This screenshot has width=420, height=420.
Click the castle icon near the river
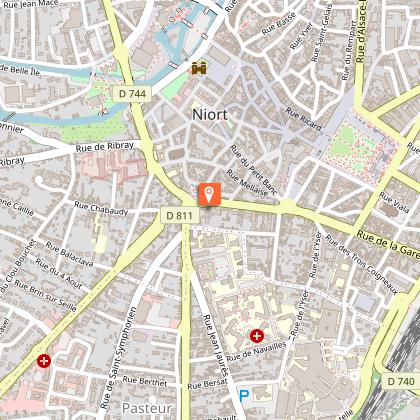pyautogui.click(x=199, y=68)
